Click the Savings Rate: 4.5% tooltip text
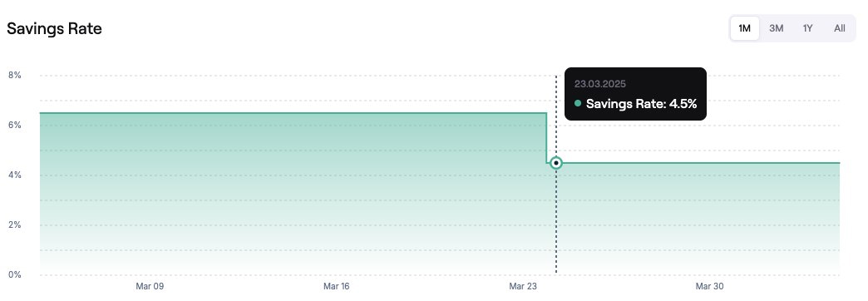 click(641, 103)
